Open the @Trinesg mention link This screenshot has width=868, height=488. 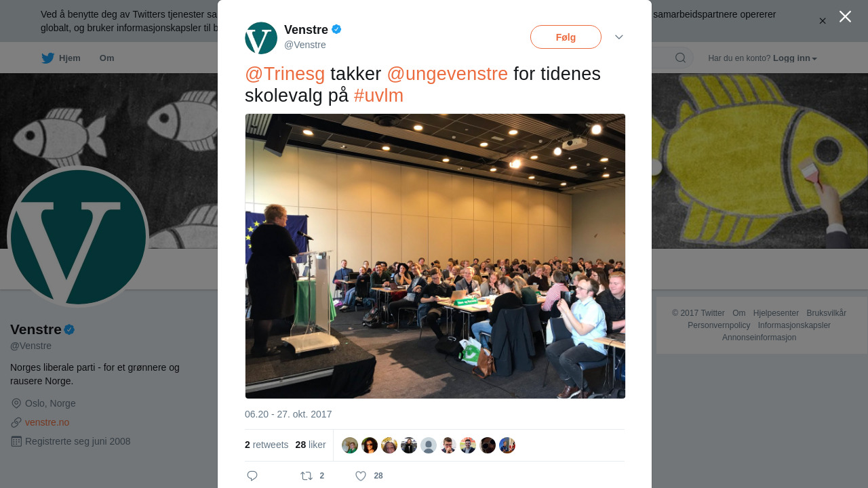click(285, 74)
